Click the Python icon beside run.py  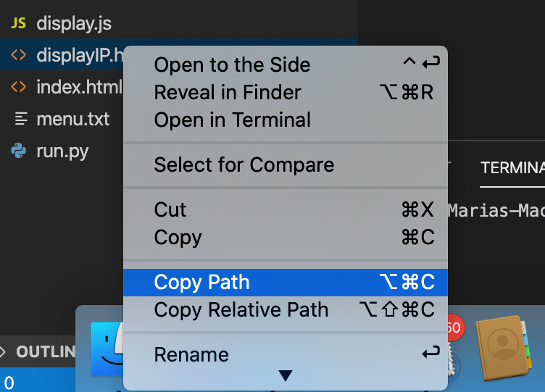pyautogui.click(x=19, y=151)
